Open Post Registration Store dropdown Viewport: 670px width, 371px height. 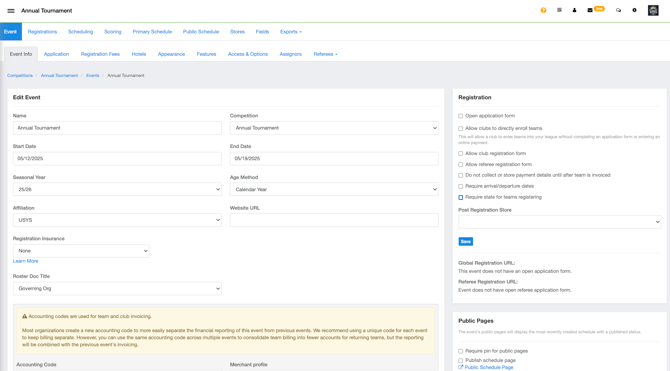tap(560, 222)
